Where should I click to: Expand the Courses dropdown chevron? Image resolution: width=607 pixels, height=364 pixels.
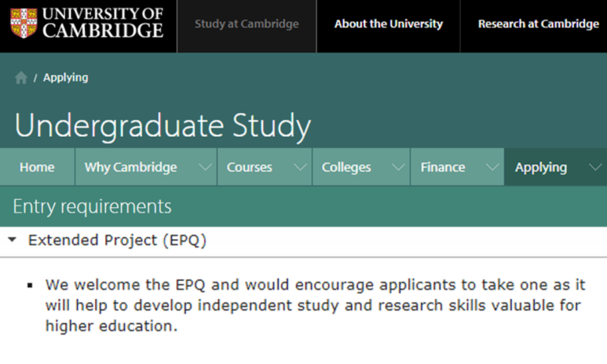click(x=300, y=167)
